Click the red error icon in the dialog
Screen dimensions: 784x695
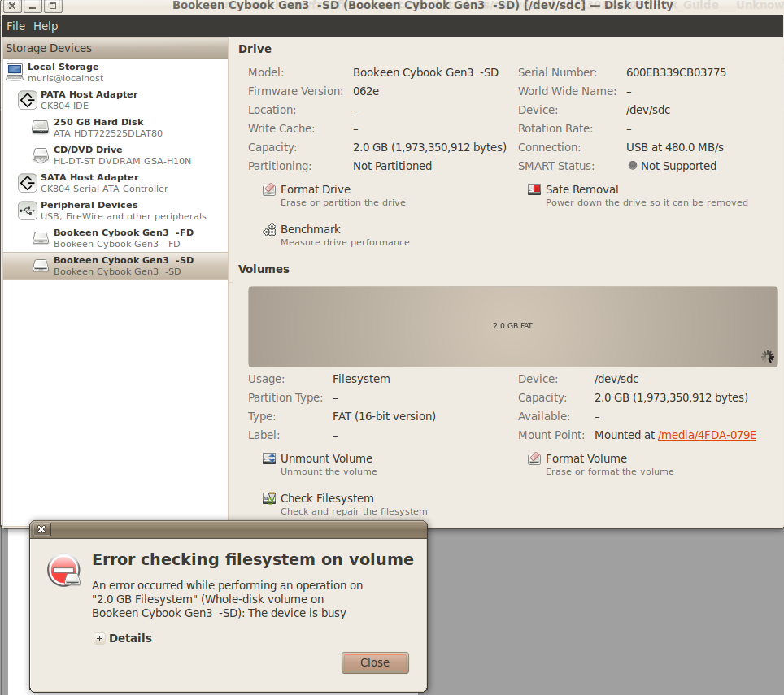(x=64, y=570)
